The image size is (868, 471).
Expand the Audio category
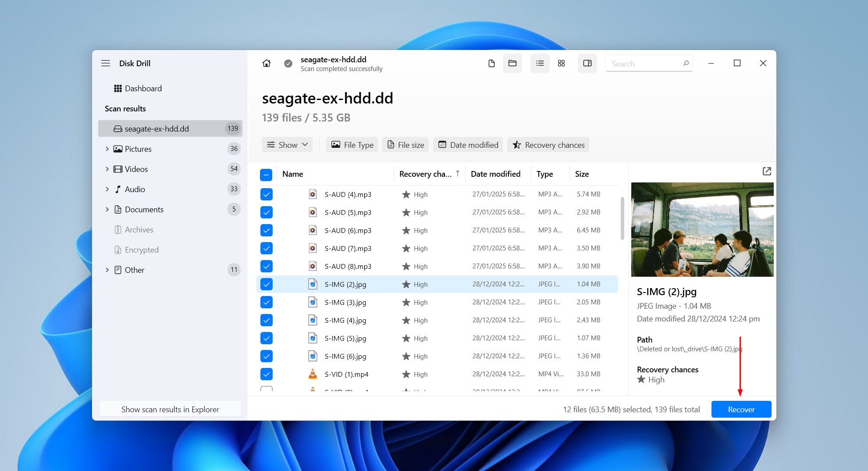(x=107, y=189)
